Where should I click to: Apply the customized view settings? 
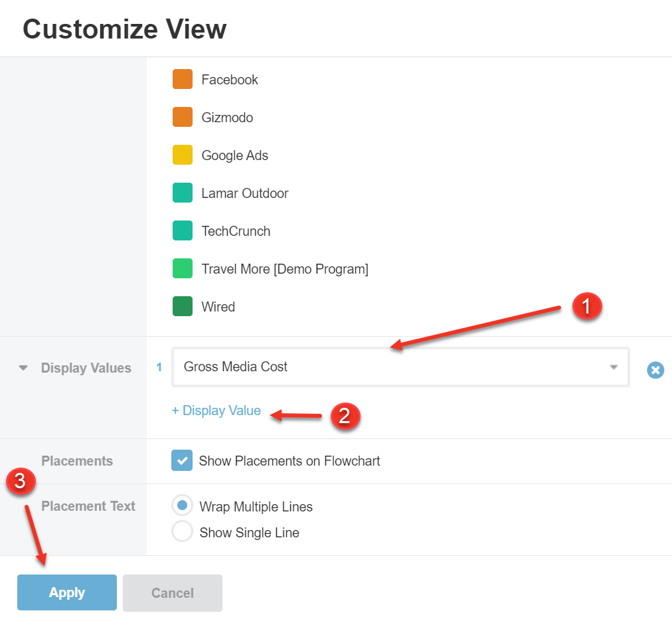coord(66,592)
